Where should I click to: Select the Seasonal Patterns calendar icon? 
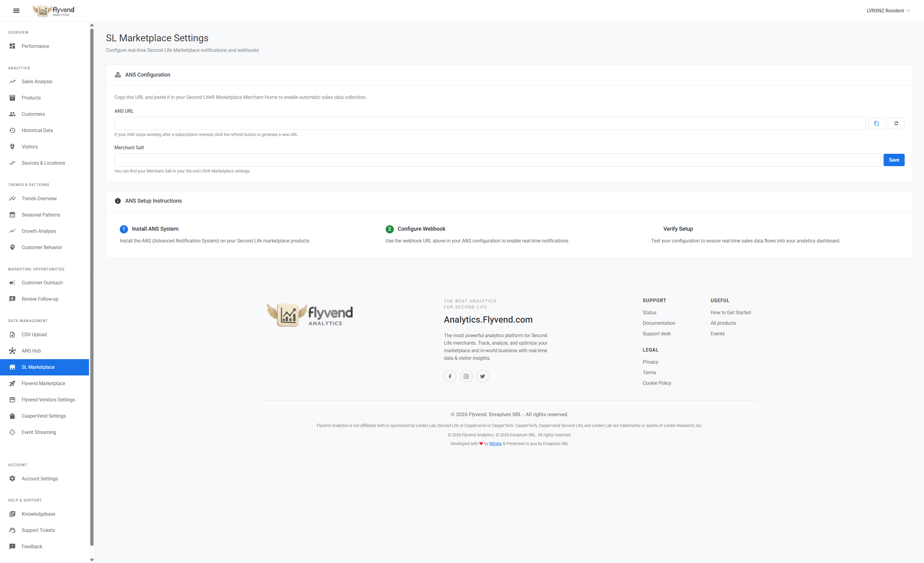[x=12, y=214]
